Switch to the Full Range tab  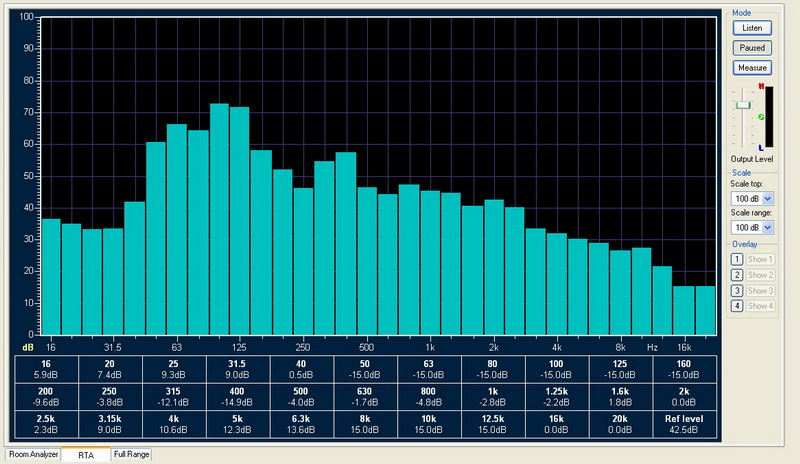pos(131,454)
